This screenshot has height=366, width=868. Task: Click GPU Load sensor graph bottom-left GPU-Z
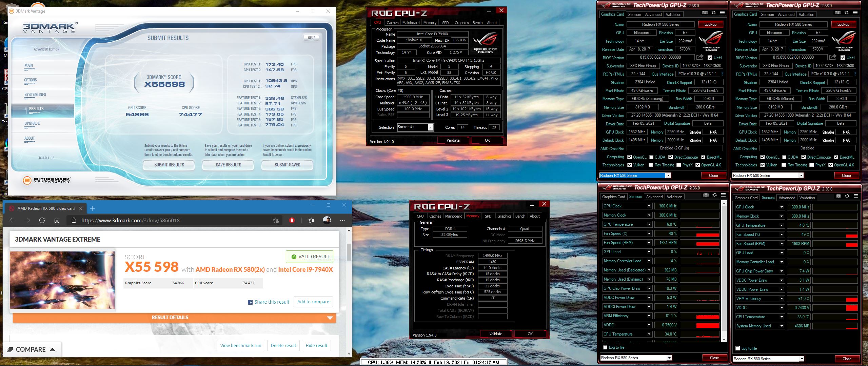pyautogui.click(x=699, y=252)
